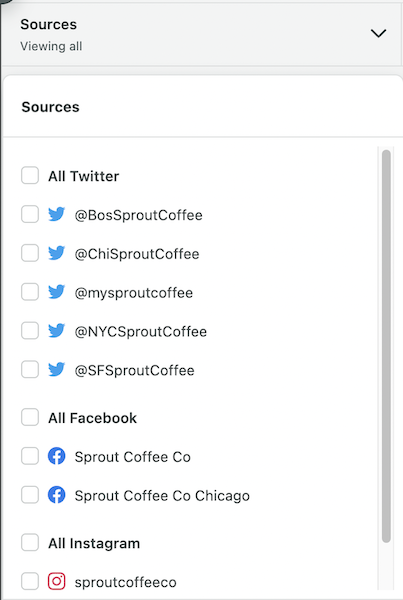Toggle the sproutcoffeeco Instagram checkbox
This screenshot has height=600, width=403.
coord(30,581)
